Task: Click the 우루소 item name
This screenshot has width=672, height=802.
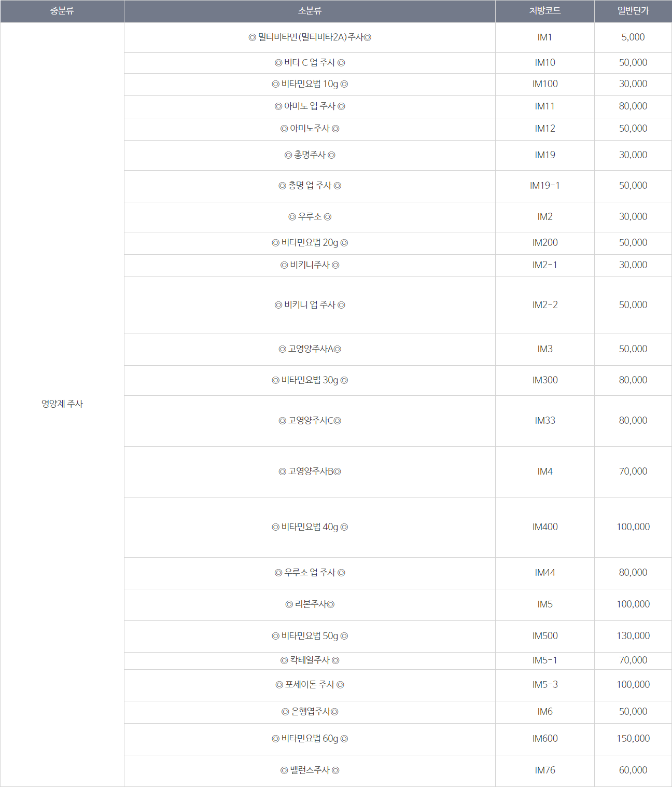Action: tap(310, 217)
